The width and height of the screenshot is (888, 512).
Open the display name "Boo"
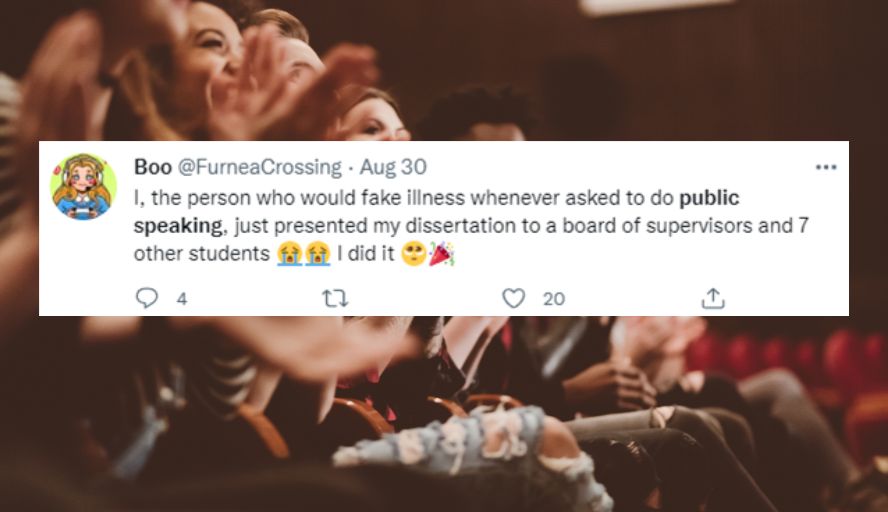(x=152, y=166)
